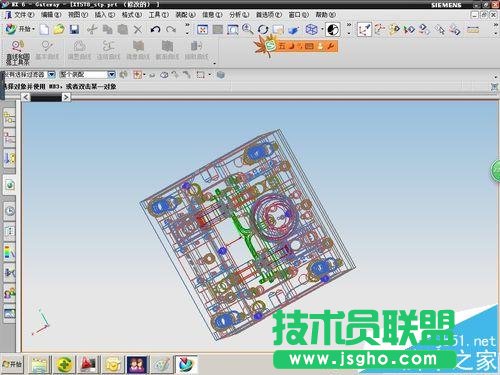Open the Internet Explorer sidebar tab
The width and height of the screenshot is (500, 375).
pos(10,185)
